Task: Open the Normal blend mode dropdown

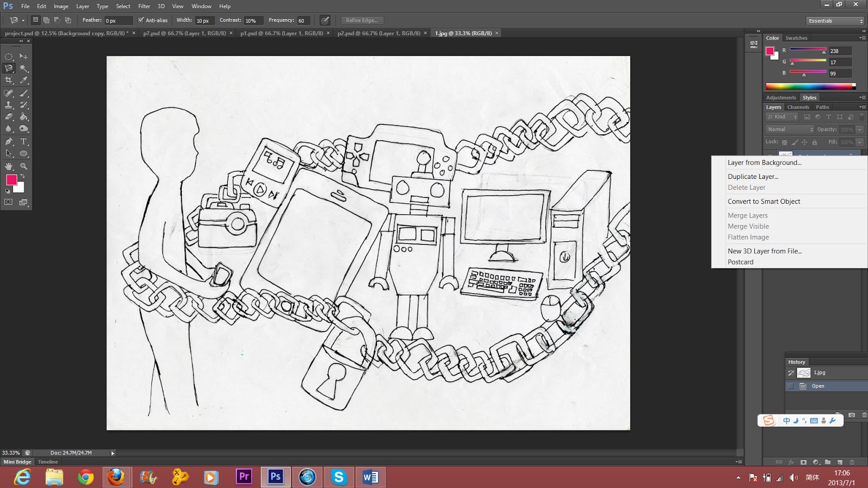Action: tap(789, 130)
